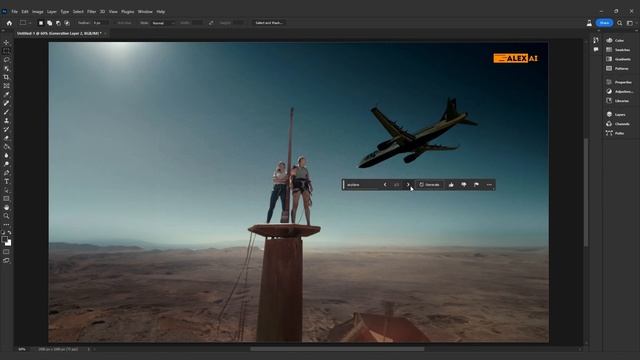Expand the Properties panel
Image resolution: width=640 pixels, height=360 pixels.
pyautogui.click(x=619, y=82)
